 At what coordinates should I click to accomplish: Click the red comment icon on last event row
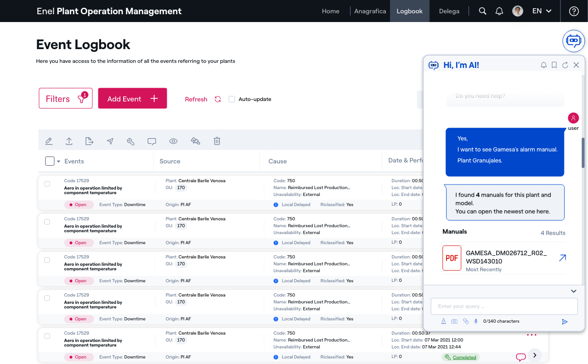pos(520,357)
